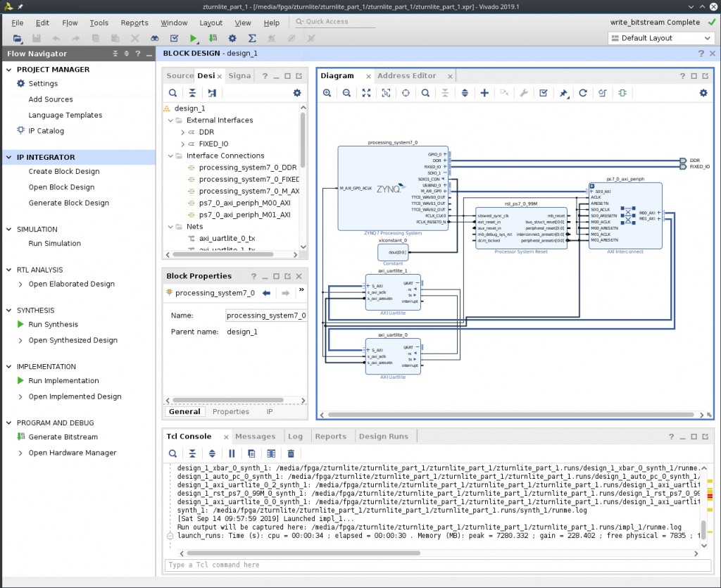
Task: Click Collapse All in Design panel toolbar
Action: [192, 93]
